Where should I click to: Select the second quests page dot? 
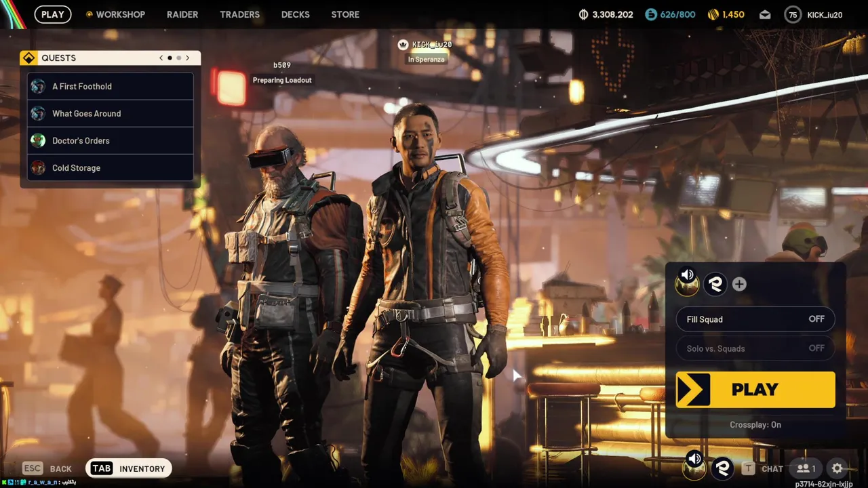click(179, 58)
